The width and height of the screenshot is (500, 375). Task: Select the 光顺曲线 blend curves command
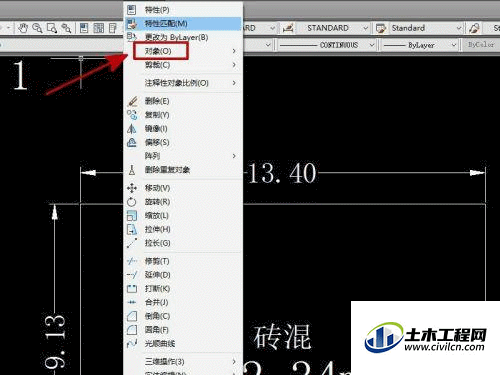pos(183,344)
